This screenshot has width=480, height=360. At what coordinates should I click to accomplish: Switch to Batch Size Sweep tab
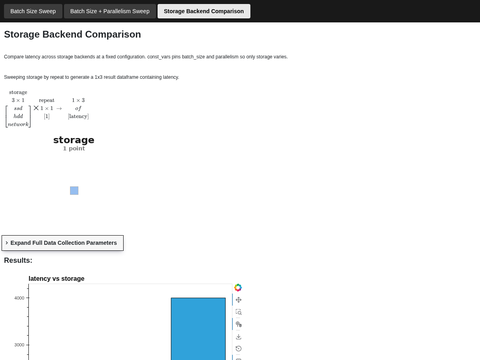tap(33, 11)
